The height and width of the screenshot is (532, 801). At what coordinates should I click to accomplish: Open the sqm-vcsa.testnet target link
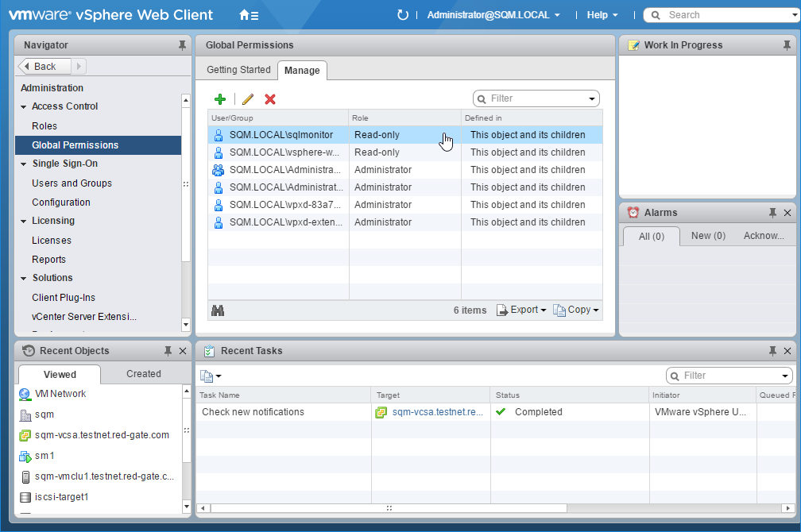coord(436,412)
